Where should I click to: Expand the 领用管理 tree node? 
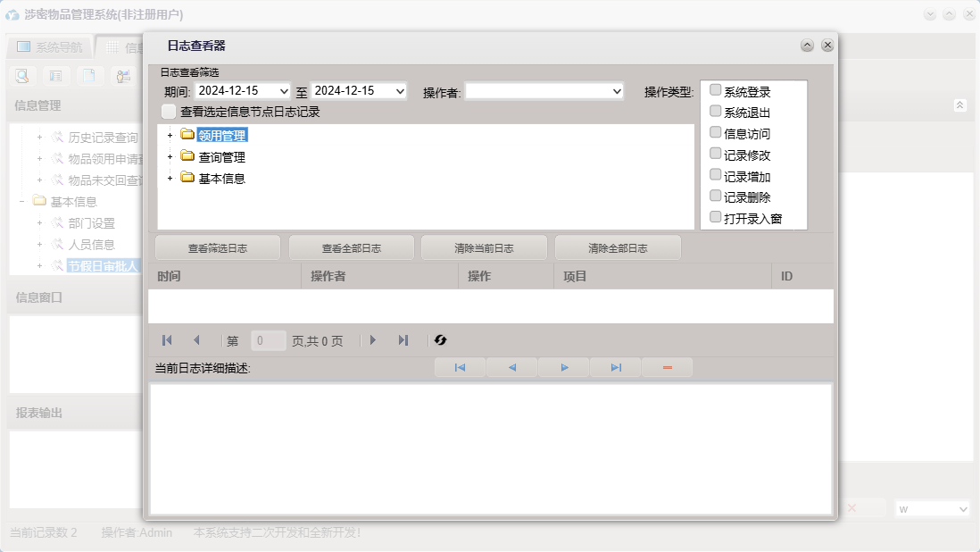pos(170,135)
